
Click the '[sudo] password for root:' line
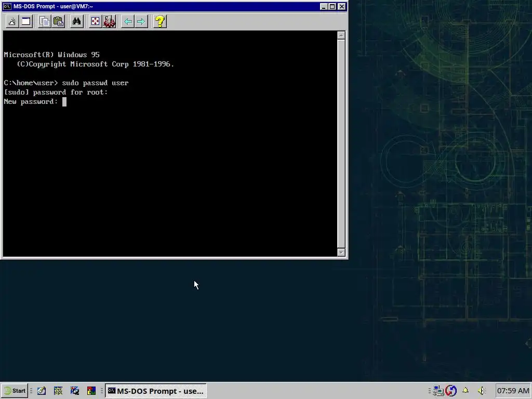tap(56, 92)
